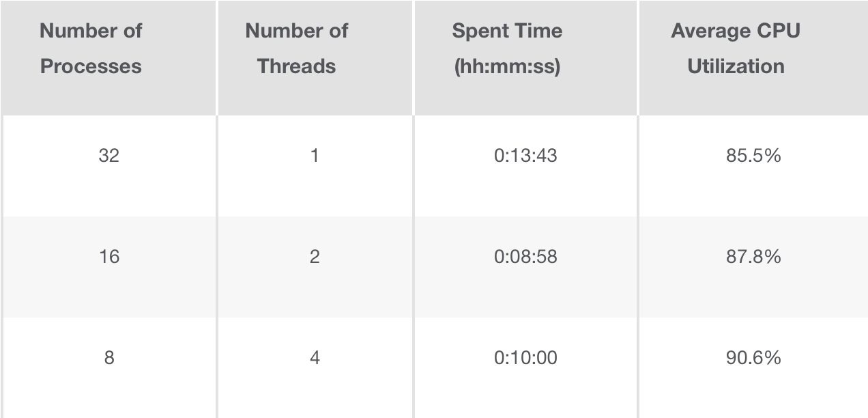
Task: Click the 0:10:00 spent time value
Action: point(525,358)
